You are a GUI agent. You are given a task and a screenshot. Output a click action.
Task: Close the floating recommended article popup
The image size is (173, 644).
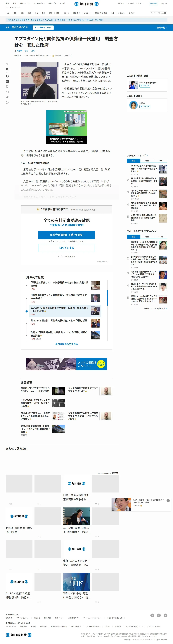[x=168, y=500]
